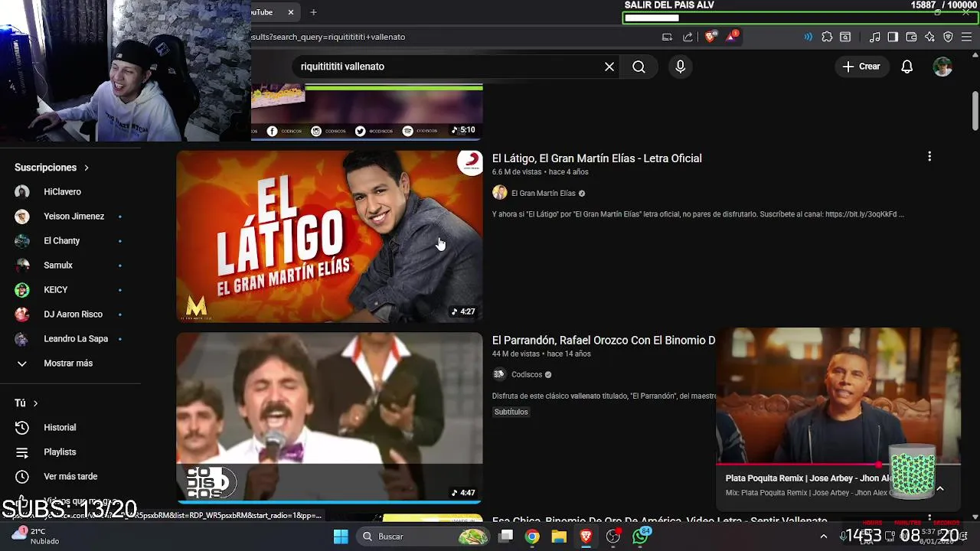Open Task View on the taskbar
Viewport: 980px width, 551px height.
click(x=505, y=536)
